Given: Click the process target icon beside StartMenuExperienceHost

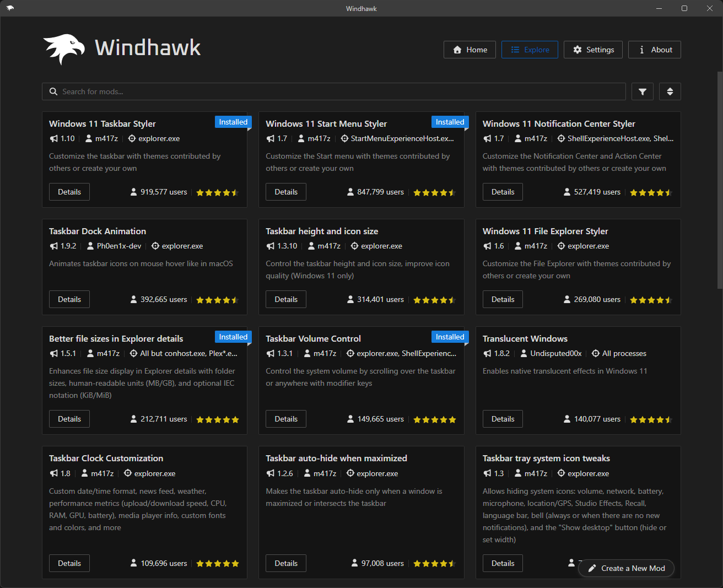Looking at the screenshot, I should pos(344,138).
